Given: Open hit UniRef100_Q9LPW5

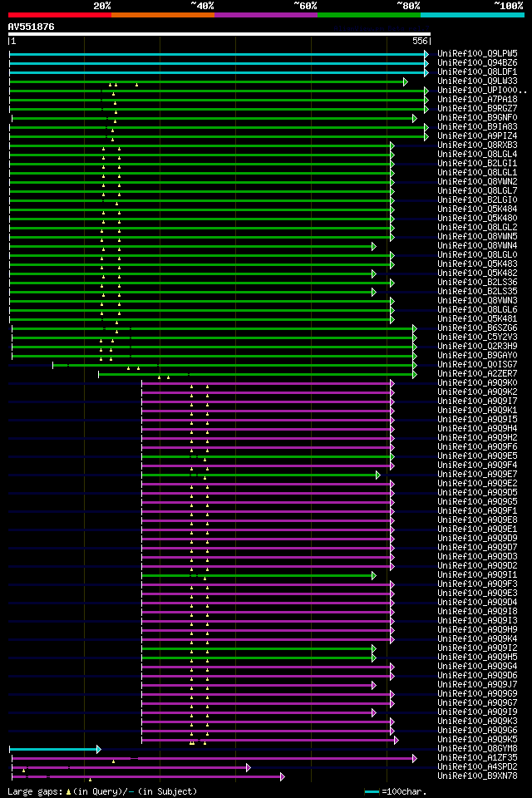Looking at the screenshot, I should tap(477, 53).
